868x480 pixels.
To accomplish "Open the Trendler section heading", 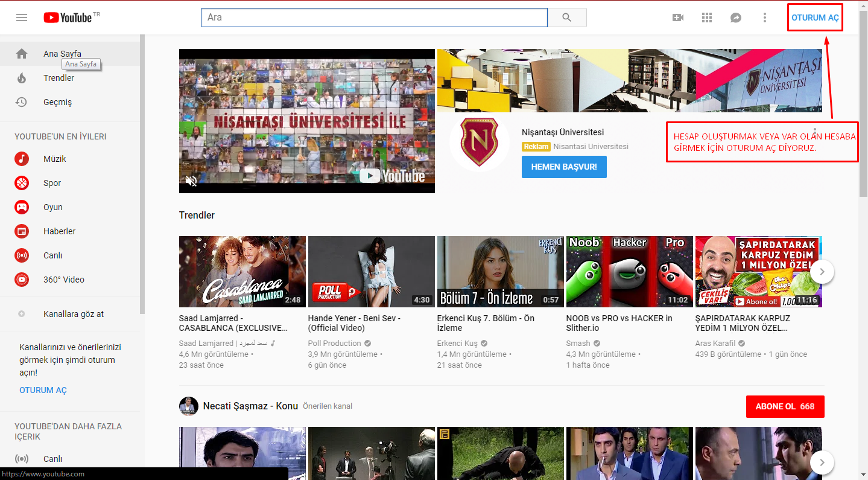I will tap(197, 215).
